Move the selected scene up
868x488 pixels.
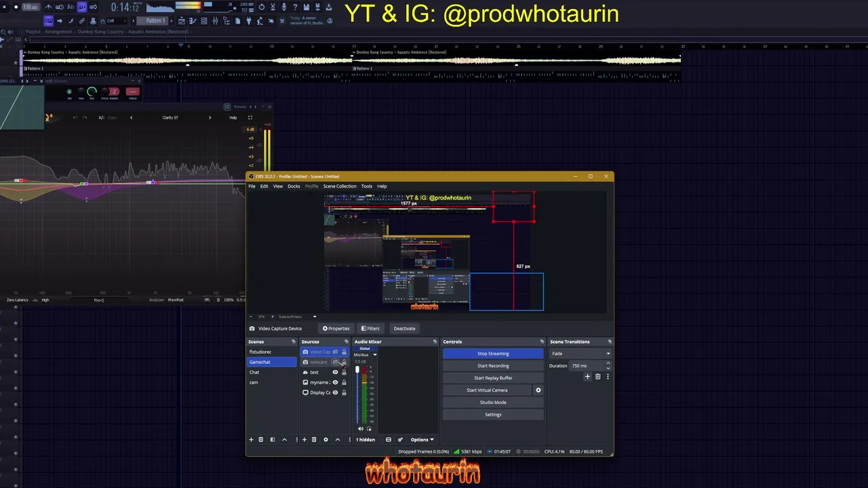(284, 440)
